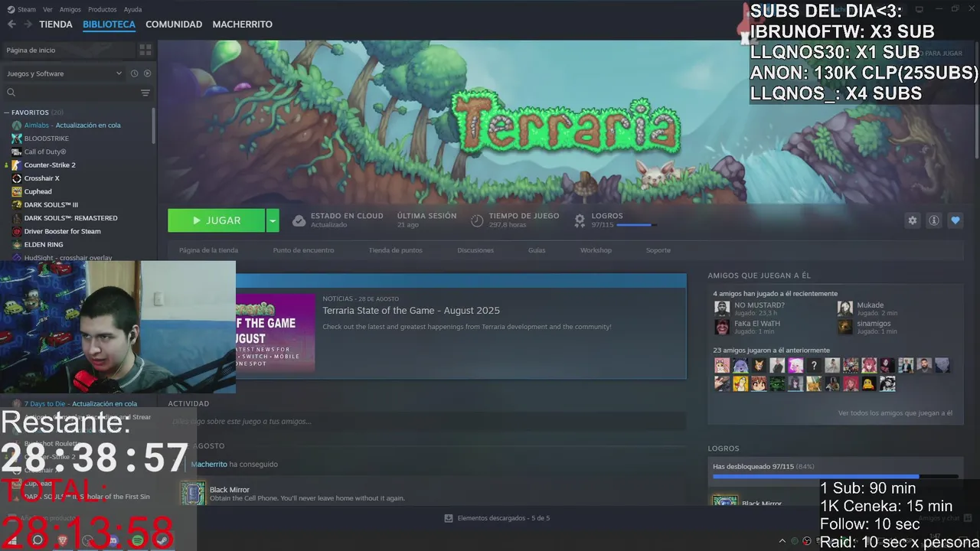Filter by ready-to-play games icon

147,73
